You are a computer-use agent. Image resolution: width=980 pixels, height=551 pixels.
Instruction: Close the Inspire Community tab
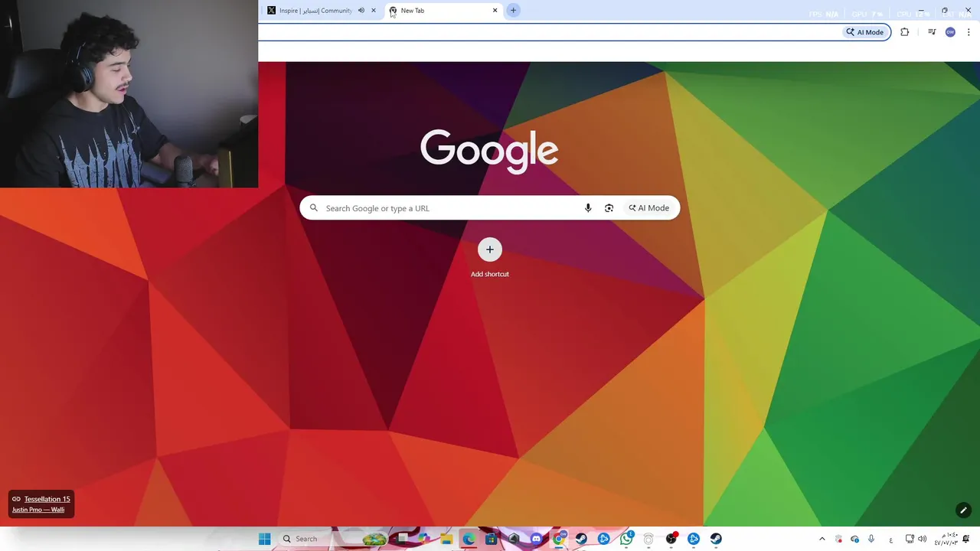click(x=374, y=11)
